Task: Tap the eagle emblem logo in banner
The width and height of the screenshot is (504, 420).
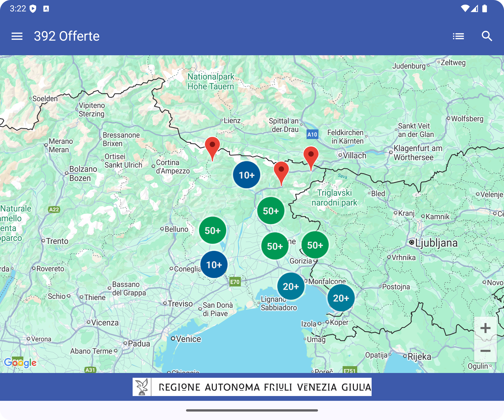Action: (142, 387)
